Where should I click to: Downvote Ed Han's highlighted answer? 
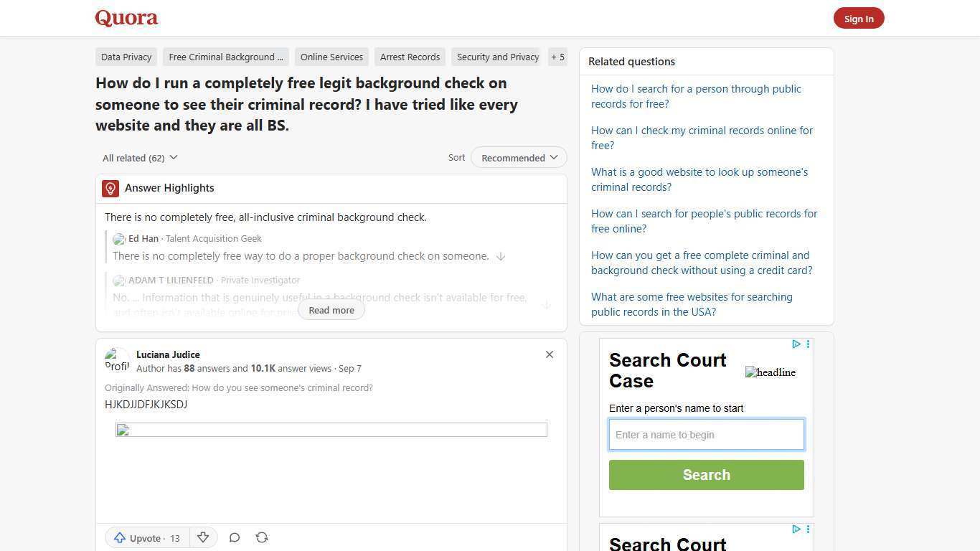[x=501, y=256]
